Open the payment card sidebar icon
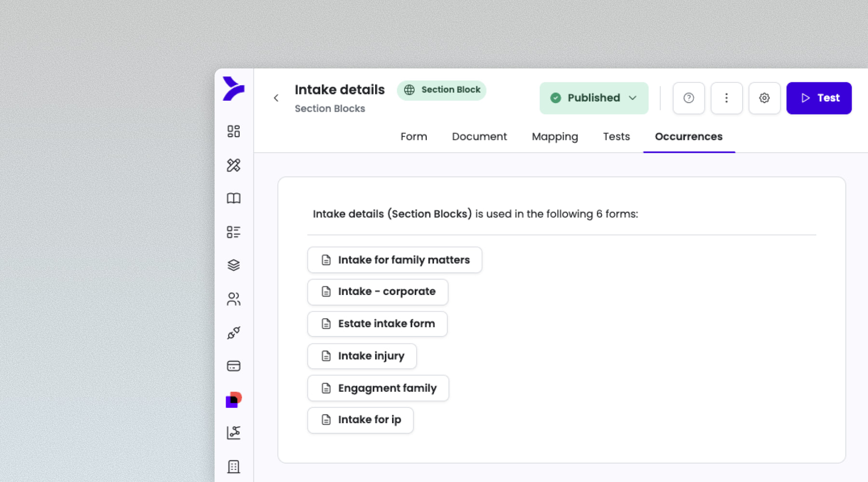 pyautogui.click(x=233, y=366)
